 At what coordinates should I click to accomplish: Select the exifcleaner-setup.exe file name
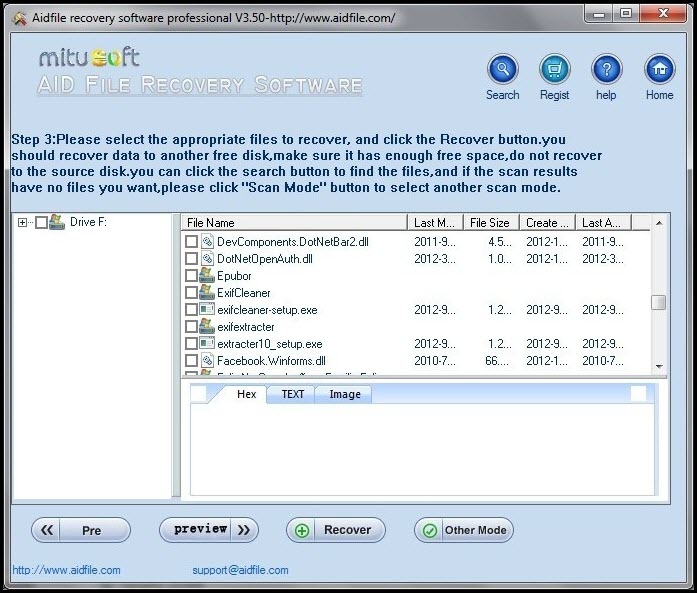click(267, 310)
